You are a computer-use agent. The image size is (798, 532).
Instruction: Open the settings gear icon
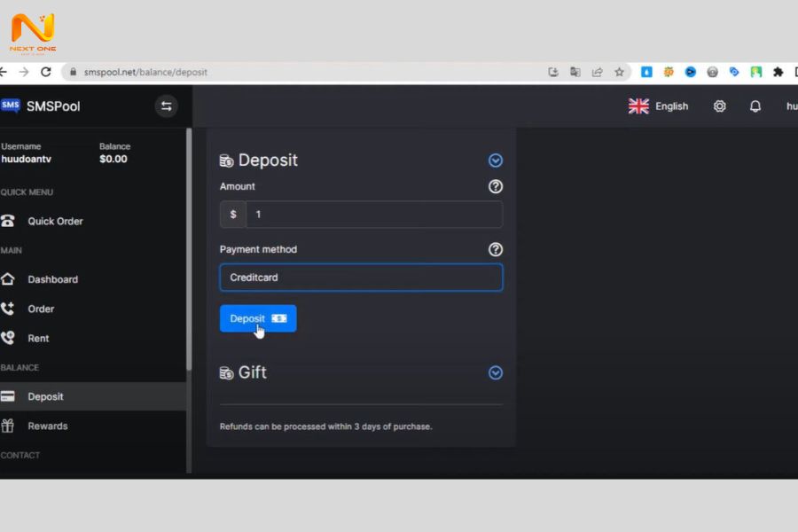tap(719, 106)
